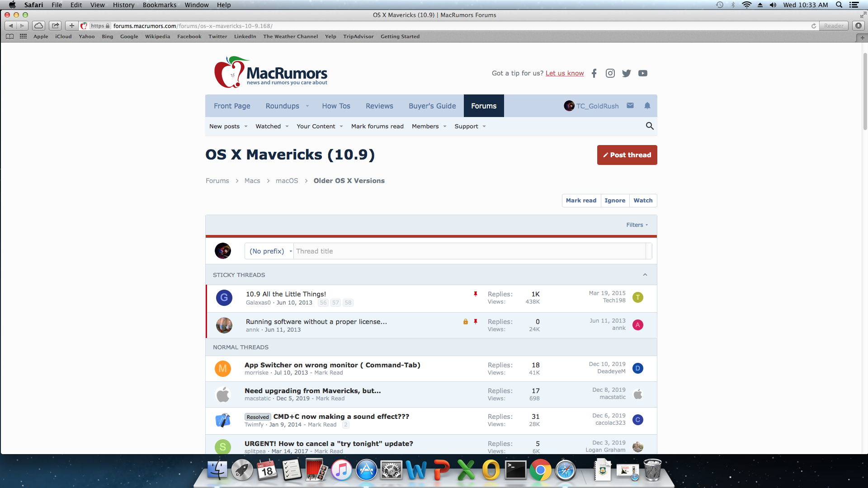868x488 pixels.
Task: Open inbox envelope icon next to TC_GoldRush
Action: click(630, 106)
